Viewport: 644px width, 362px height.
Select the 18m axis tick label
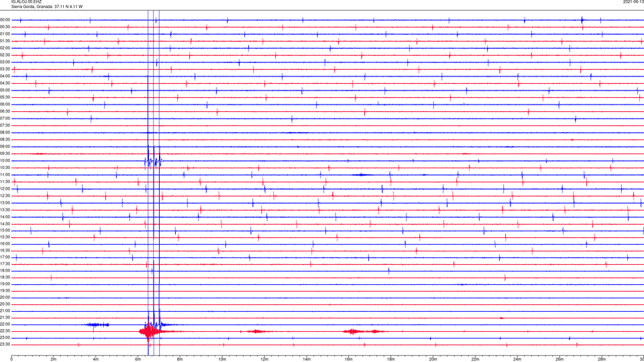click(x=390, y=359)
